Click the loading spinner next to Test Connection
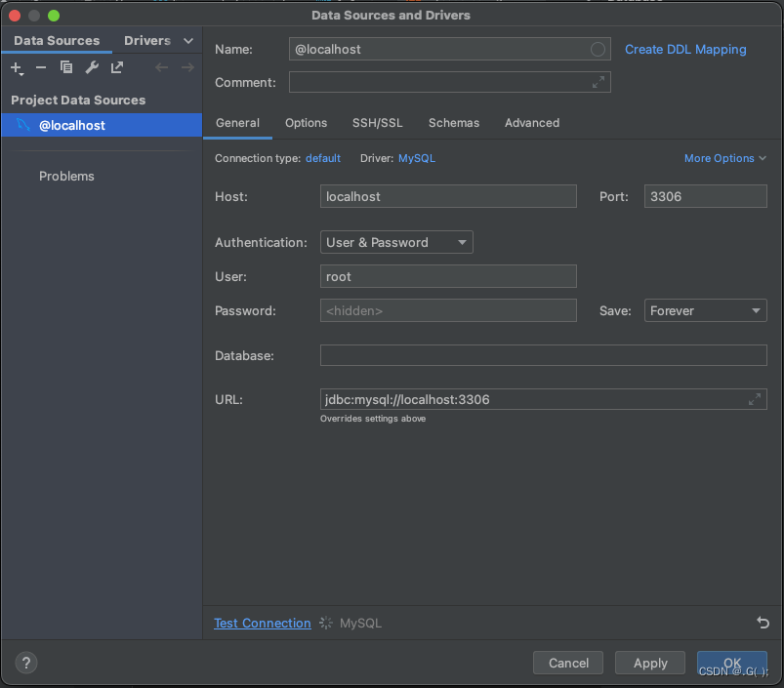 325,623
